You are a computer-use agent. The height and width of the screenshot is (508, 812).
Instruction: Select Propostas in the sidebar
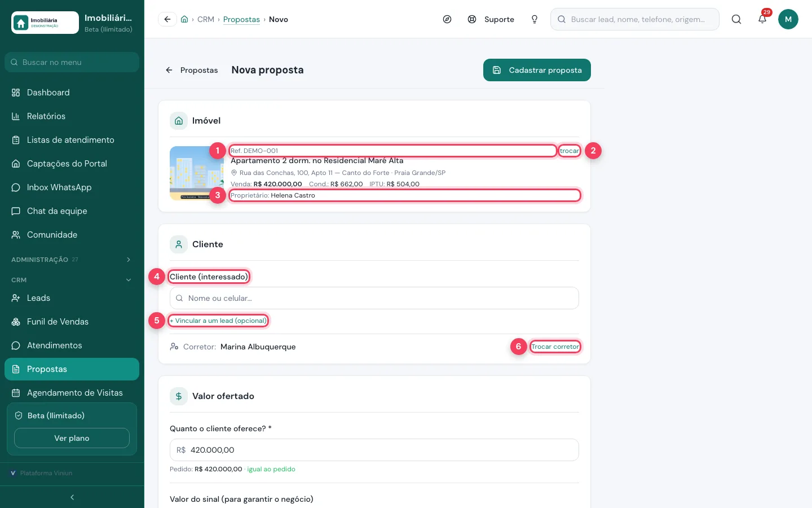coord(72,369)
